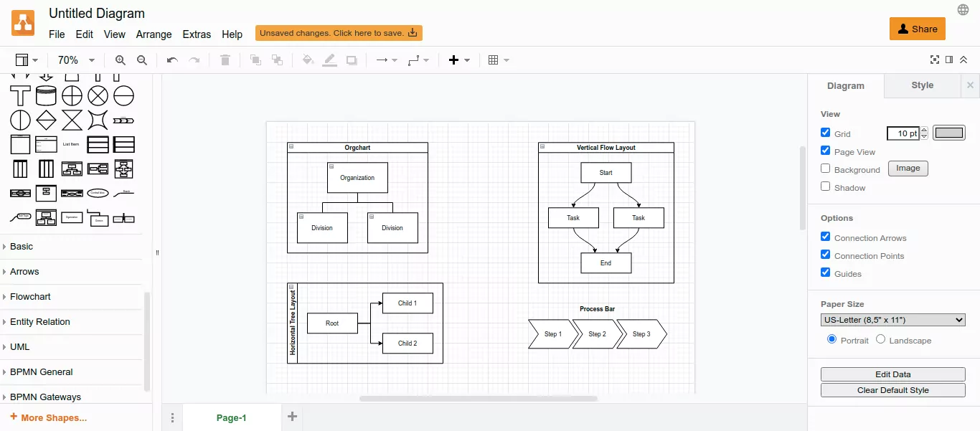The image size is (980, 431).
Task: Select the Branch line shape
Action: click(123, 193)
